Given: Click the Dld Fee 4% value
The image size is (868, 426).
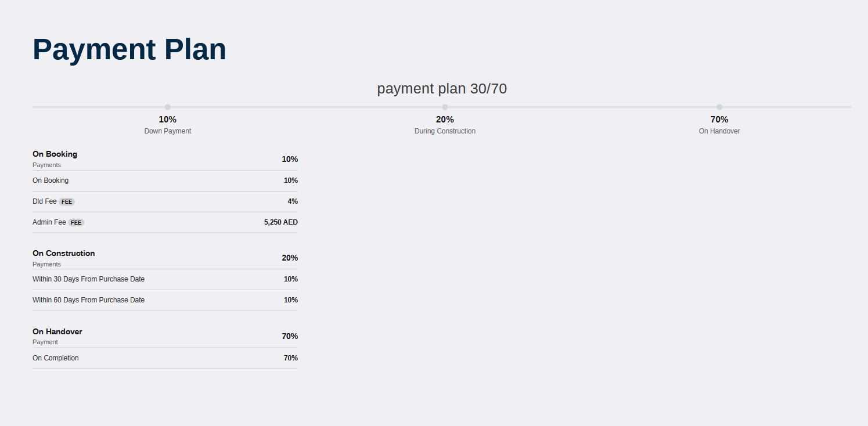Looking at the screenshot, I should pyautogui.click(x=292, y=201).
